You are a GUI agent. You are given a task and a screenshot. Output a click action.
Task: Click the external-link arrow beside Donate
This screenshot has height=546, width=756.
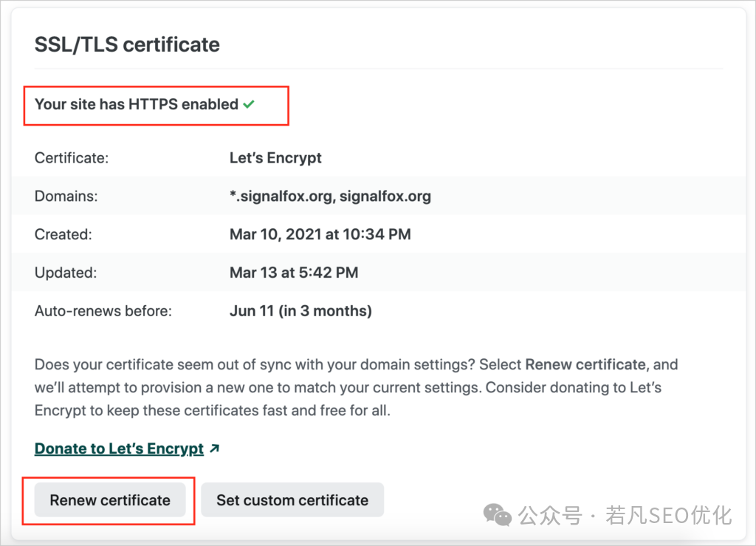click(x=215, y=448)
